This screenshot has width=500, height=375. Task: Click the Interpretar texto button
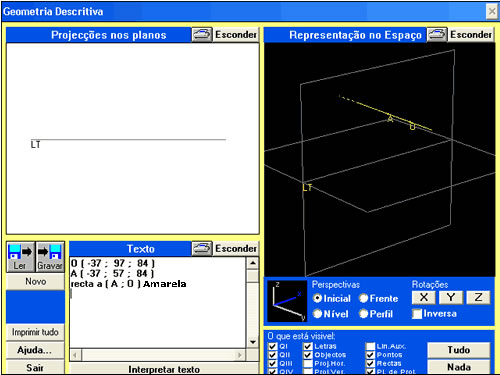164,369
